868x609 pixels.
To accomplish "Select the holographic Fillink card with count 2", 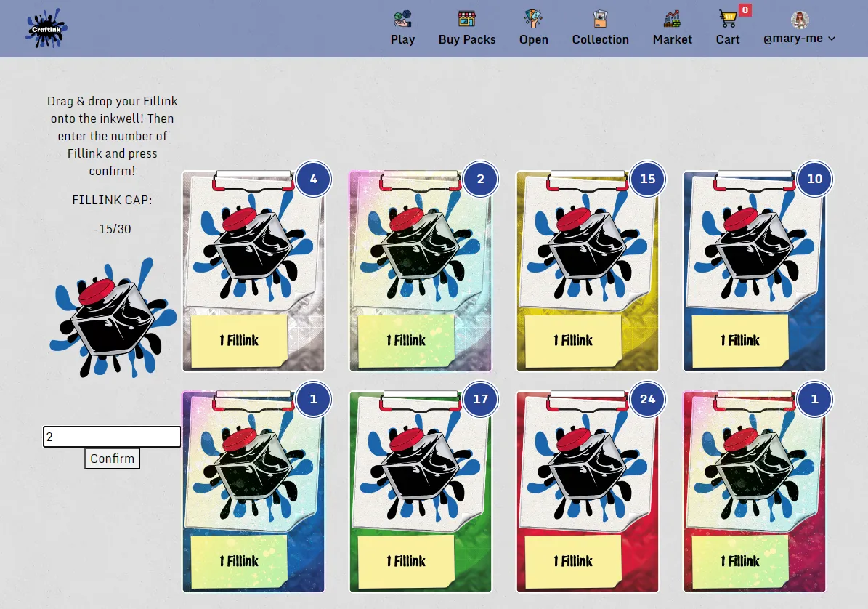I will tap(421, 271).
